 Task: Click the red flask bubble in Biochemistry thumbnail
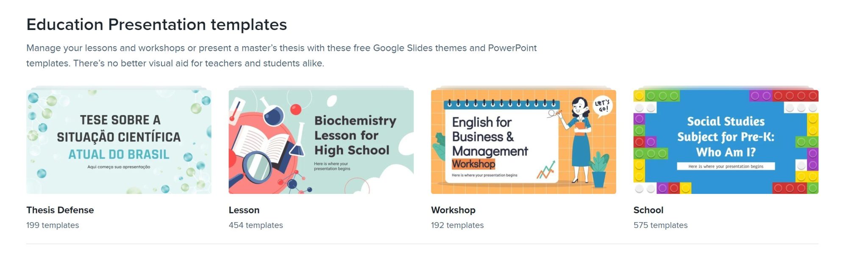pyautogui.click(x=296, y=110)
